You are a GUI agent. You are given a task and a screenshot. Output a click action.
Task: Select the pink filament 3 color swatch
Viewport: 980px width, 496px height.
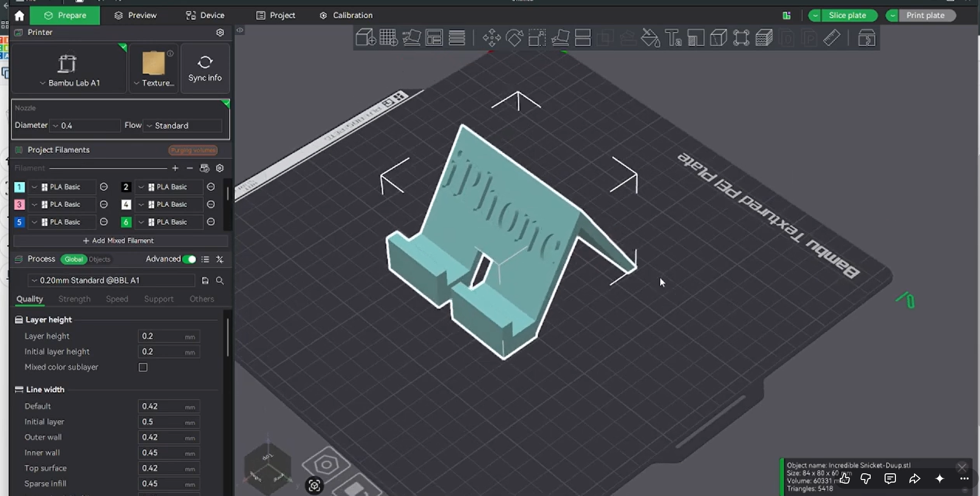click(x=19, y=205)
